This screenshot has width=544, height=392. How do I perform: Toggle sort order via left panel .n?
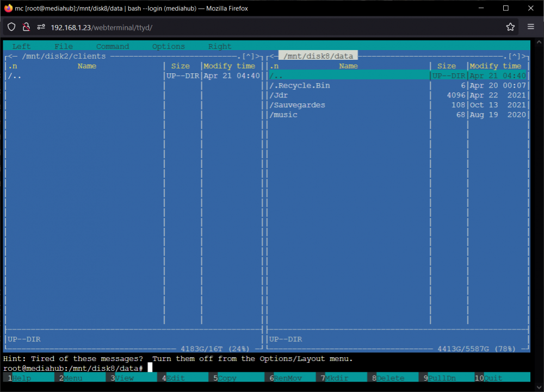[x=13, y=66]
